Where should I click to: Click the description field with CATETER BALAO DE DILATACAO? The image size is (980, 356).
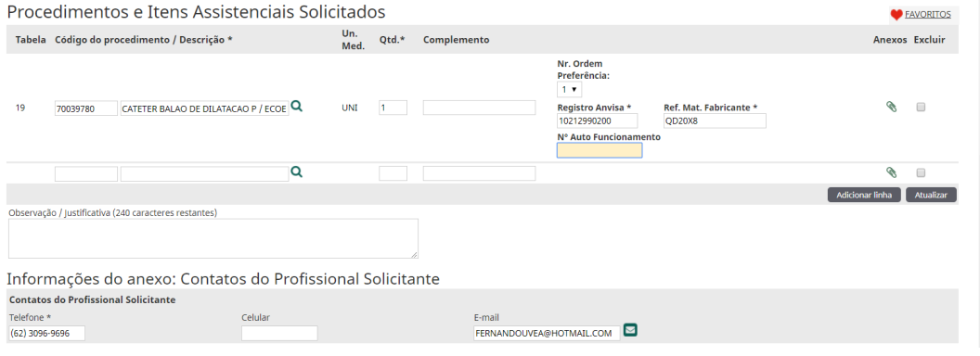coord(204,108)
